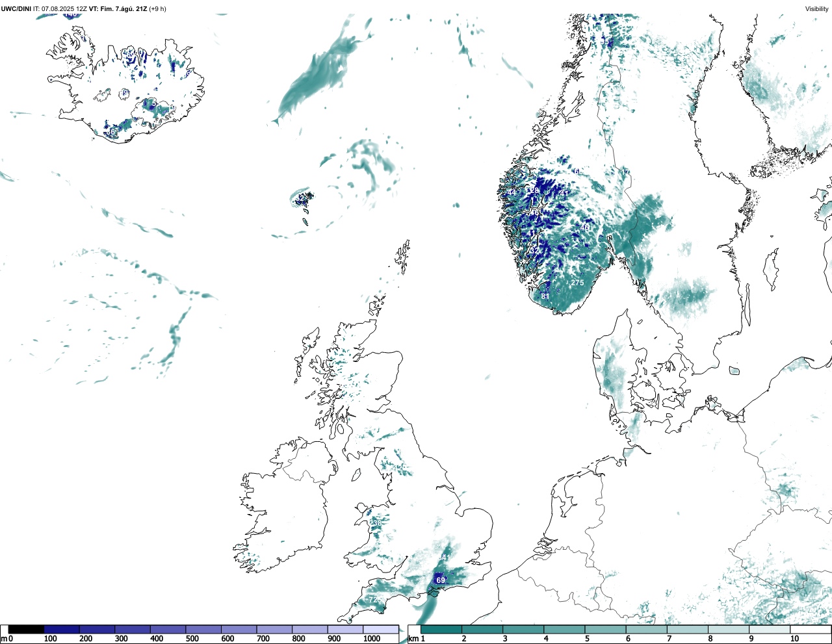832x644 pixels.
Task: Click the '44' value on Norway's west coast
Action: point(512,193)
